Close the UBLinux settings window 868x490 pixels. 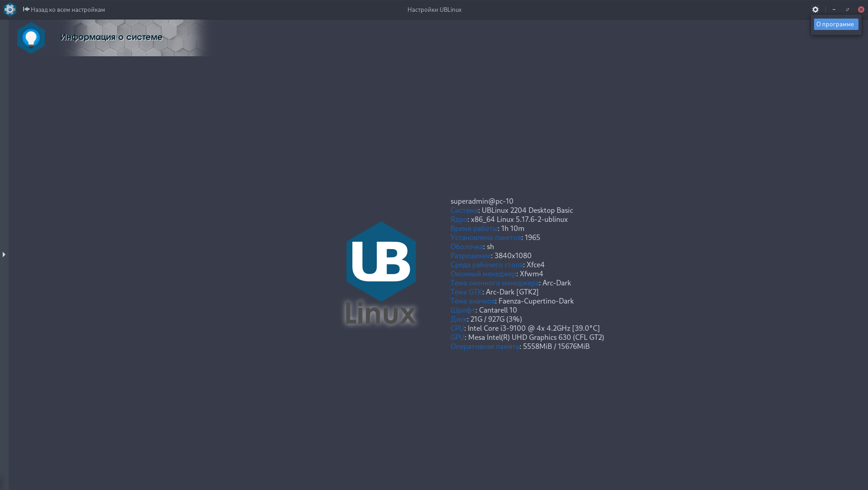tap(861, 10)
